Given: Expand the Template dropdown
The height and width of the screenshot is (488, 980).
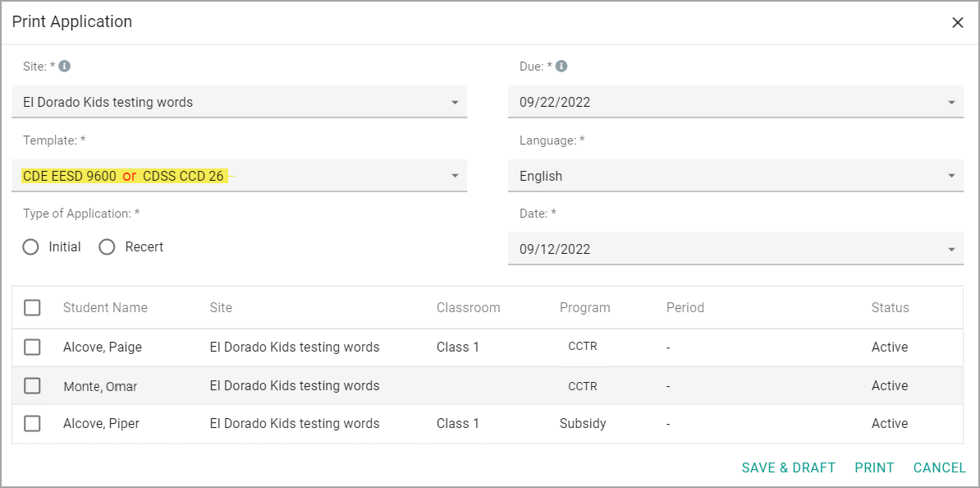Looking at the screenshot, I should tap(240, 176).
